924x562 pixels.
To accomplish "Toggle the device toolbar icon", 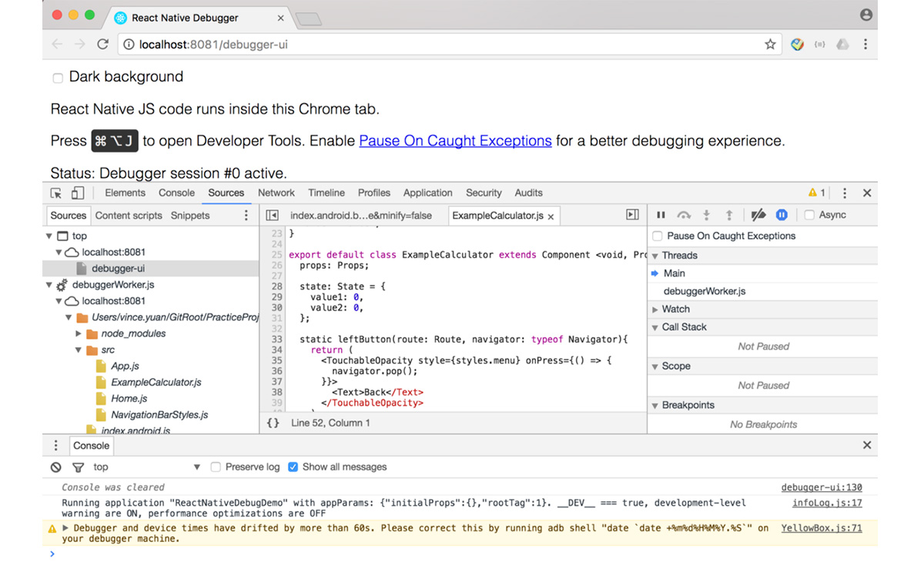I will (78, 193).
